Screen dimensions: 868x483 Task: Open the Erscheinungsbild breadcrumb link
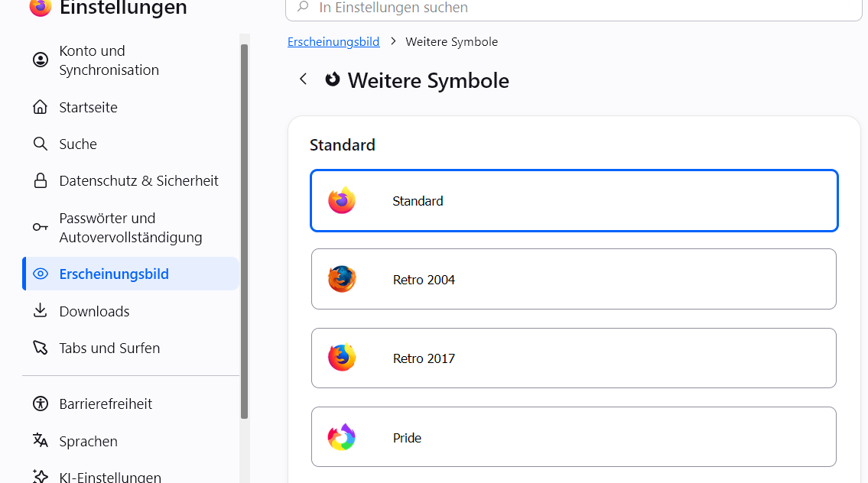333,41
